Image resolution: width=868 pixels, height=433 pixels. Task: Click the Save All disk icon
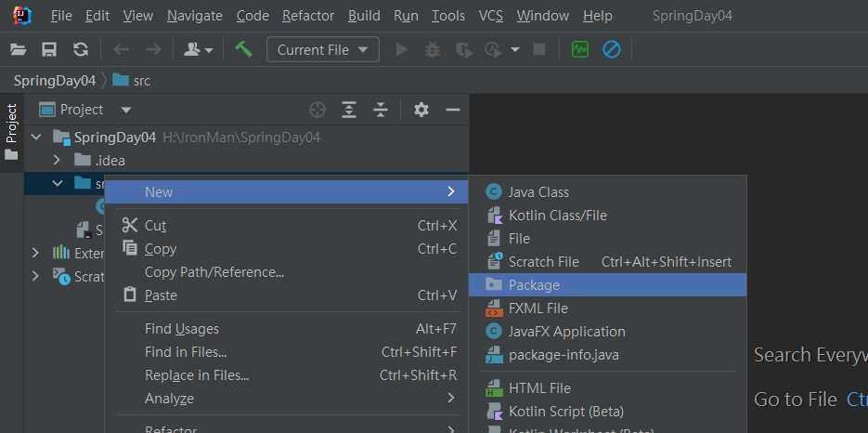pyautogui.click(x=49, y=49)
